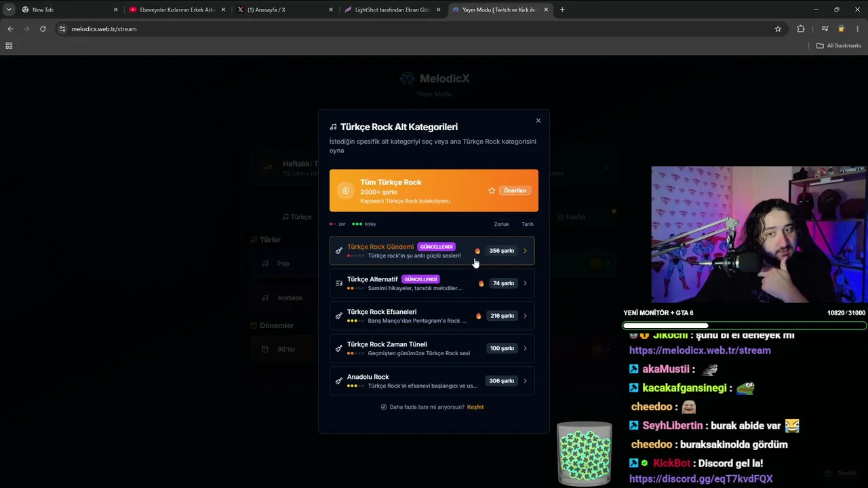Select the Türkçe Rock Efsaneleri title
868x488 pixels.
point(382,312)
